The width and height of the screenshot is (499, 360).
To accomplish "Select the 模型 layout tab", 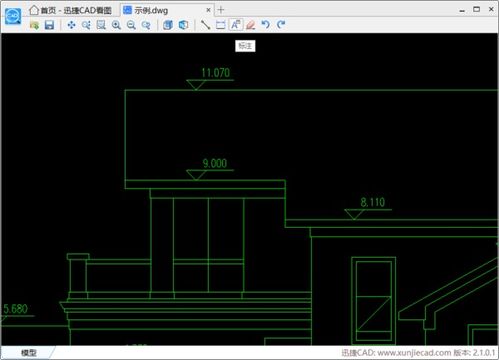I will coord(29,353).
